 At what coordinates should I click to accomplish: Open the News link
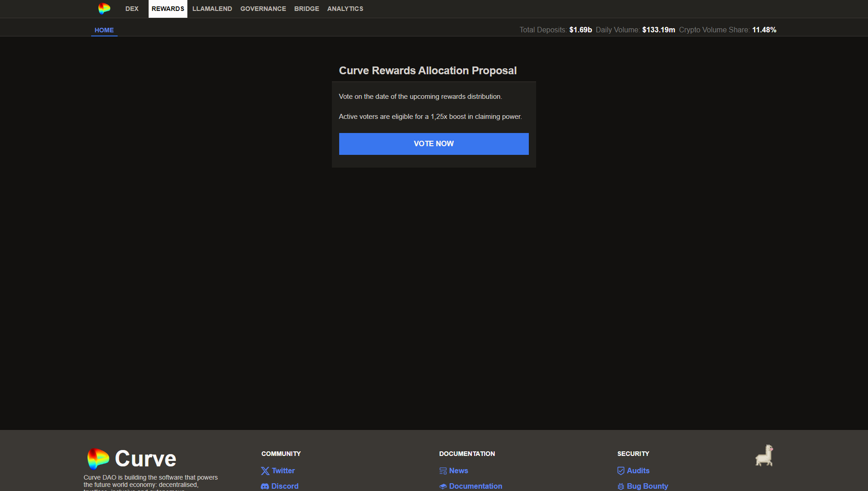coord(459,471)
